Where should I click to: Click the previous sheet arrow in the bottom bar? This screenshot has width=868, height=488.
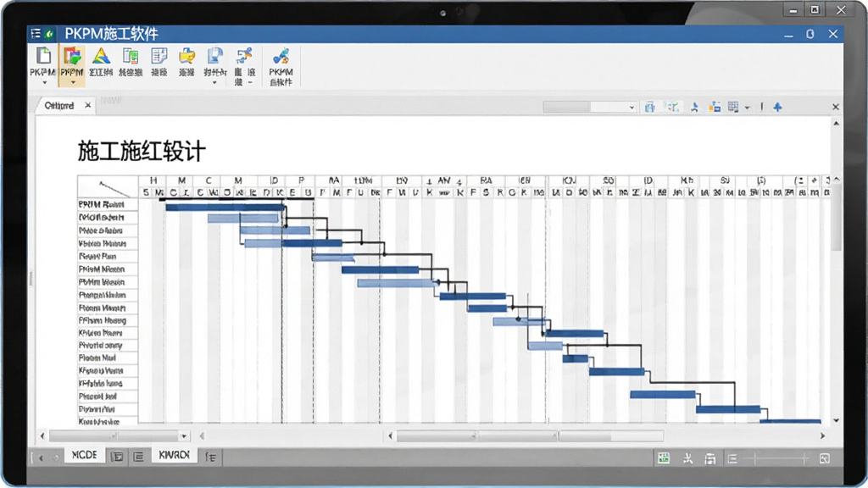41,457
